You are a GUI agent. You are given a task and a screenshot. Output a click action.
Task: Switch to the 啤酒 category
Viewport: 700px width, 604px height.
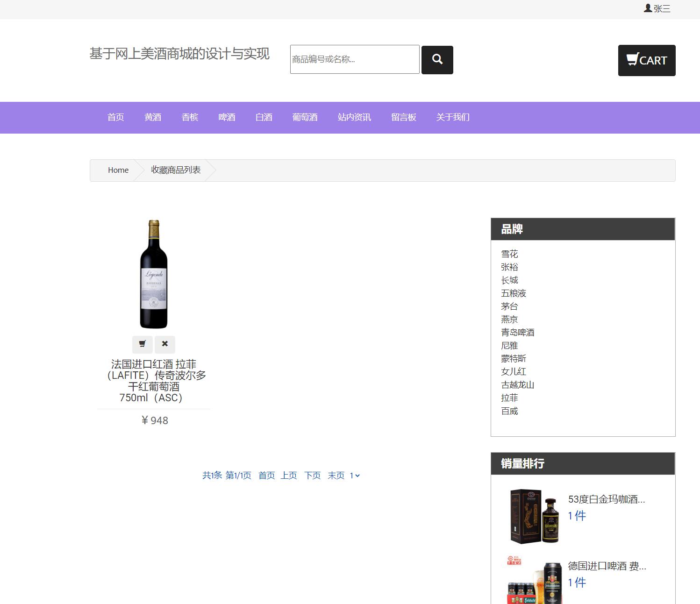[226, 117]
